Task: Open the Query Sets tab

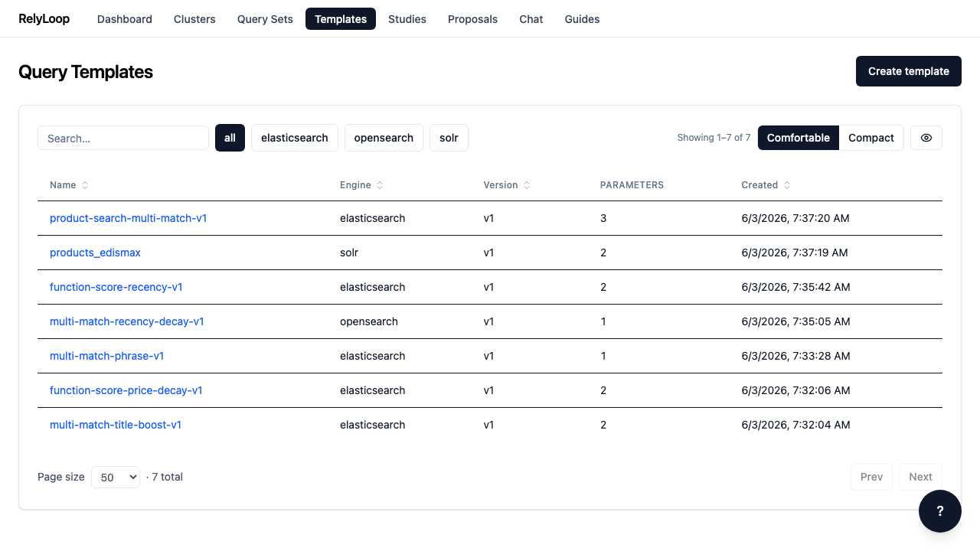Action: click(x=265, y=19)
